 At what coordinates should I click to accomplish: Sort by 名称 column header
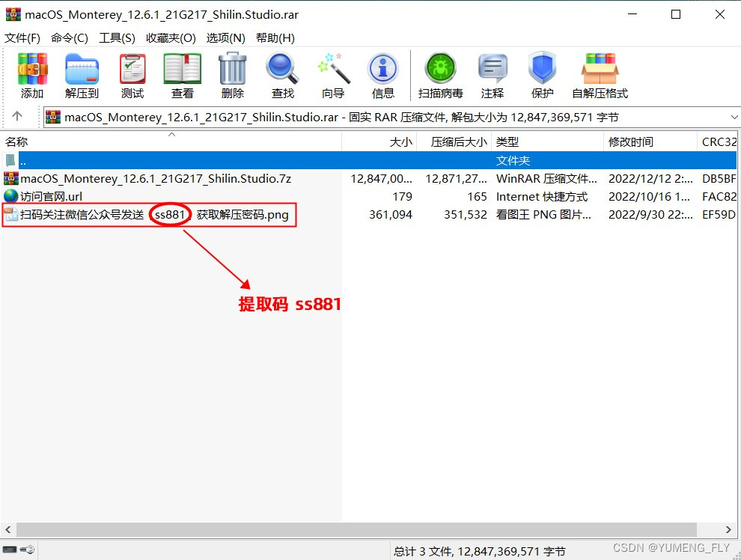point(171,141)
